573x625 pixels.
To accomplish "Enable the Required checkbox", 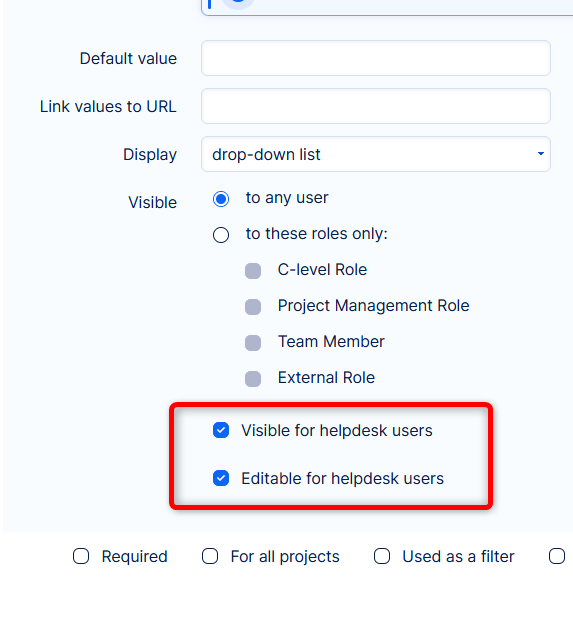I will pyautogui.click(x=81, y=556).
